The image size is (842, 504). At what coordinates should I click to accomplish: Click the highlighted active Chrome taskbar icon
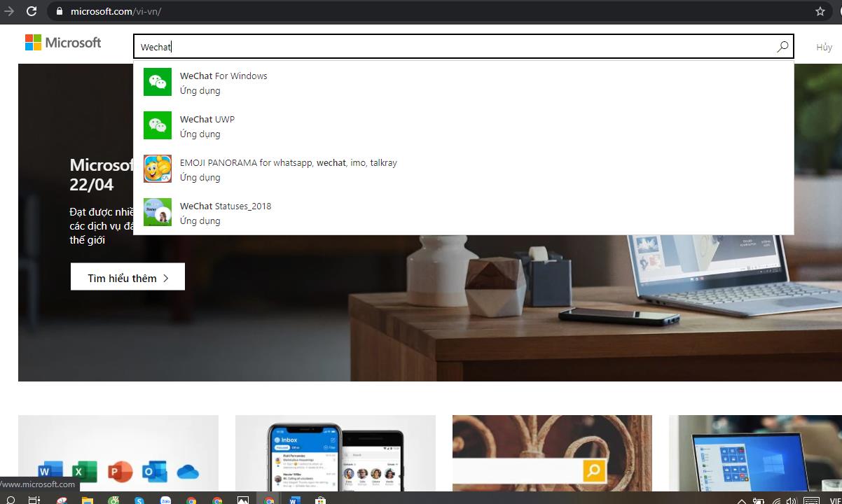pyautogui.click(x=269, y=500)
